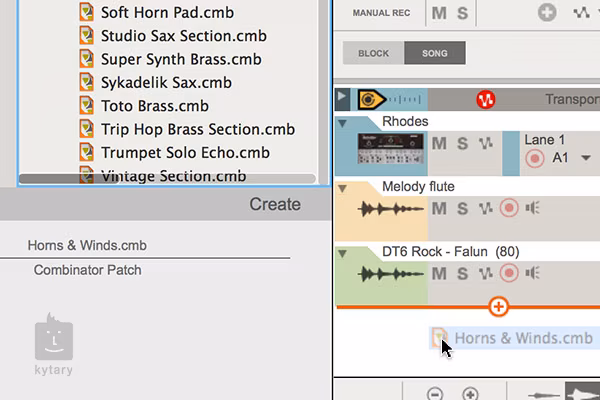
Task: Click the Transport track device icon
Action: click(x=372, y=100)
